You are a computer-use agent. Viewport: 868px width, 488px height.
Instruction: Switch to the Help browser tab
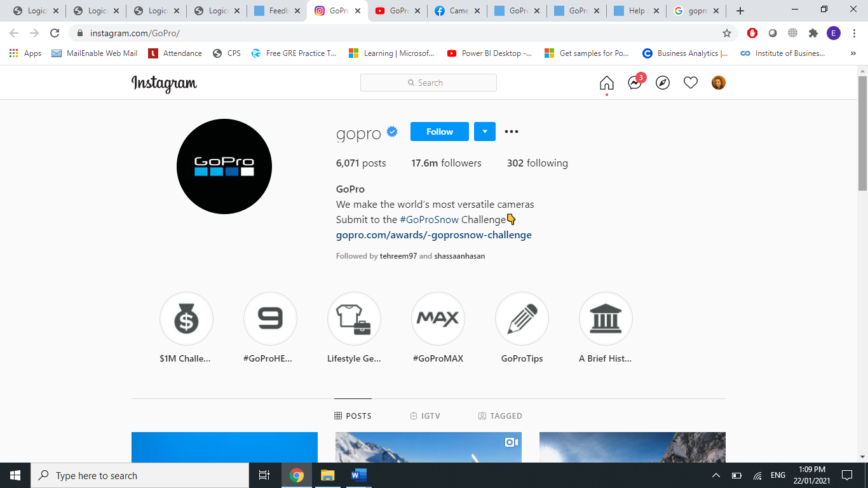click(636, 11)
